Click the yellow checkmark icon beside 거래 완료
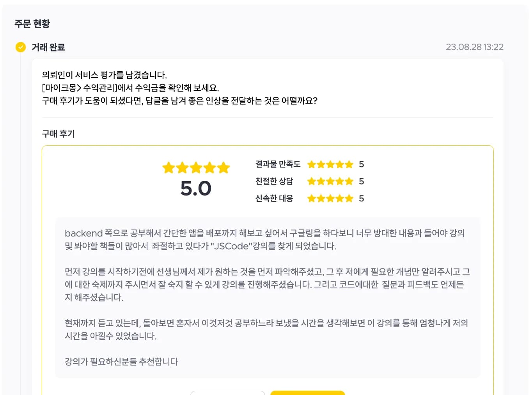The image size is (532, 395). [20, 47]
